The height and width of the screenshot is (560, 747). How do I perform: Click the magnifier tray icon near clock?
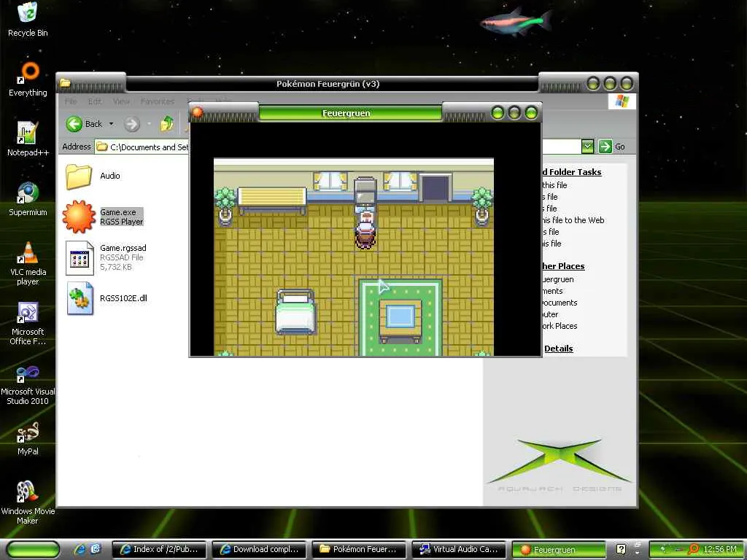(694, 549)
